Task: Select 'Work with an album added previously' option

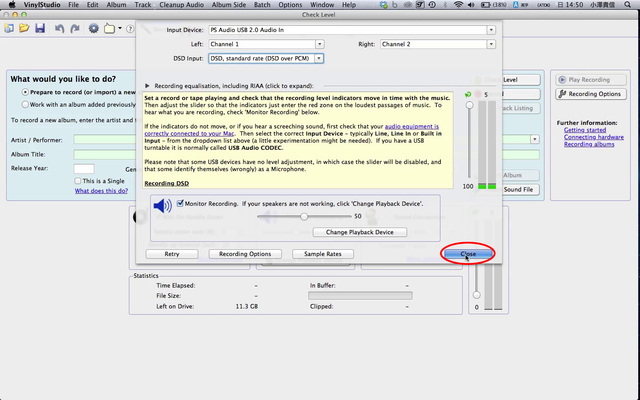Action: click(x=24, y=104)
